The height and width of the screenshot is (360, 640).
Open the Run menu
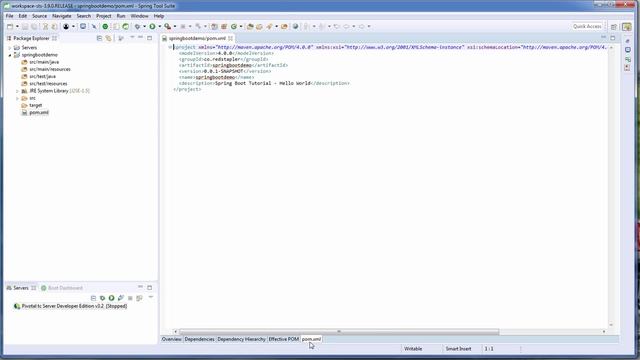pos(121,16)
